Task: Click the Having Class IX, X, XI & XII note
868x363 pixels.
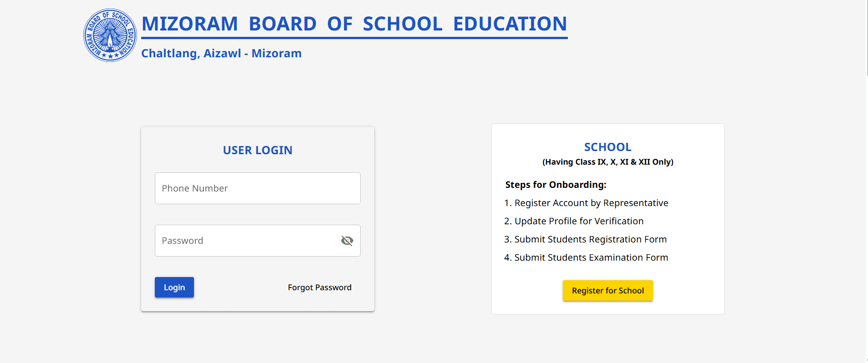Action: [608, 162]
